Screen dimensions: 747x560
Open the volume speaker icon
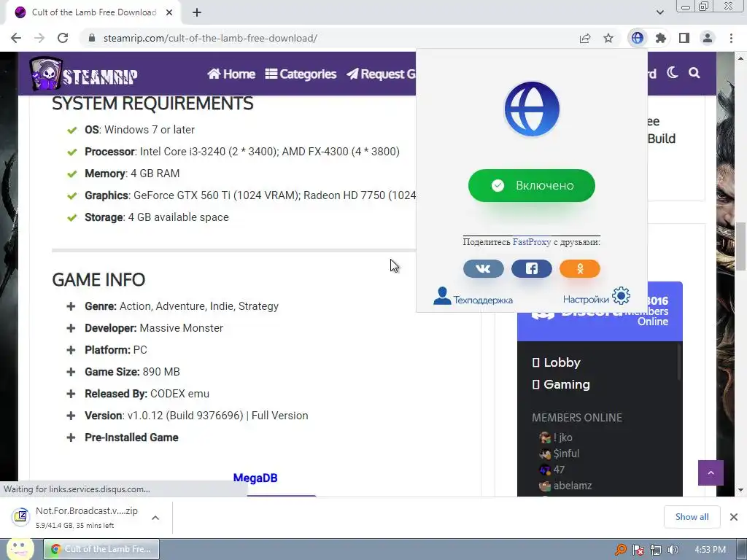point(673,550)
